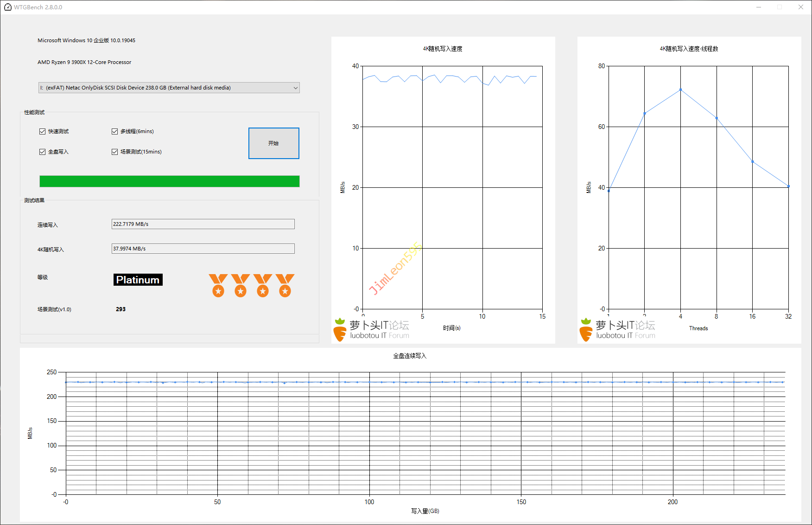Click the 场景测试 score value 293
The width and height of the screenshot is (812, 525).
click(x=121, y=309)
